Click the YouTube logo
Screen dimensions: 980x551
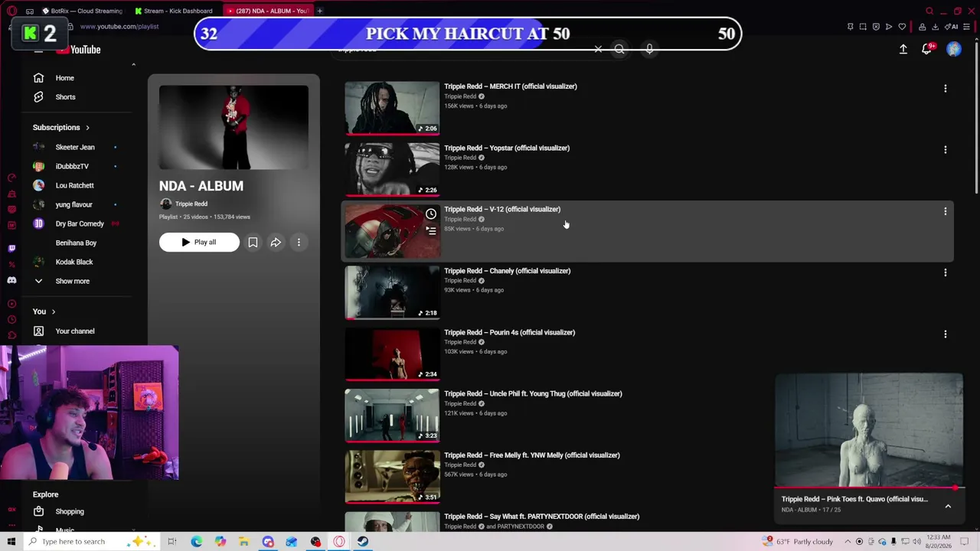pyautogui.click(x=78, y=50)
